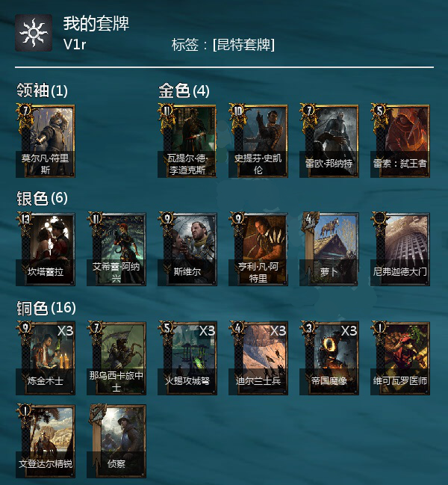This screenshot has width=448, height=485.
Task: Select the 炼金术士 bronze card
Action: click(45, 358)
